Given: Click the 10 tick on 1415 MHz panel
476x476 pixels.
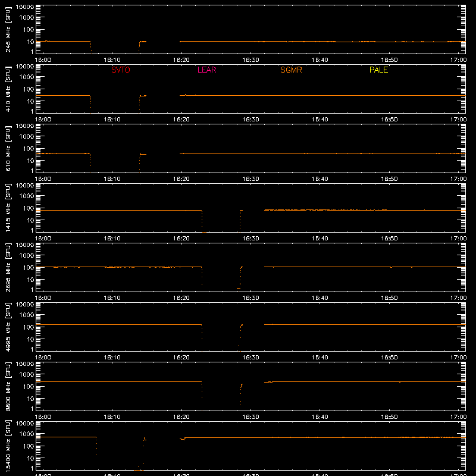Looking at the screenshot, I should pos(30,220).
